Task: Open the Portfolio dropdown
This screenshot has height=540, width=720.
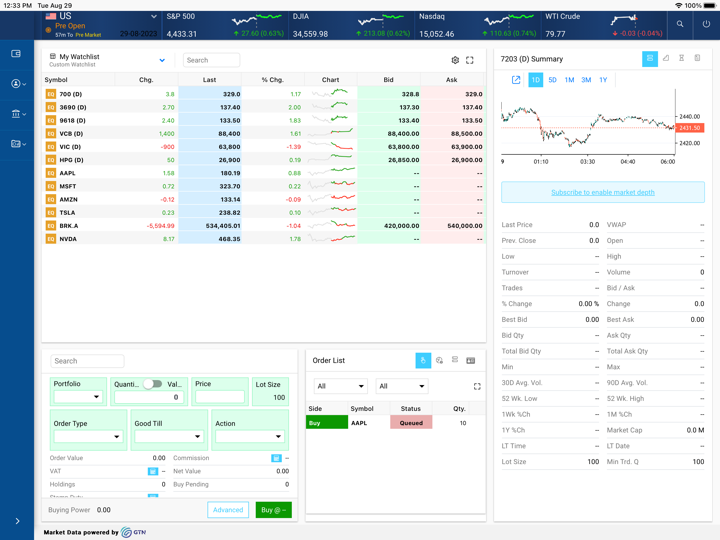Action: (79, 397)
